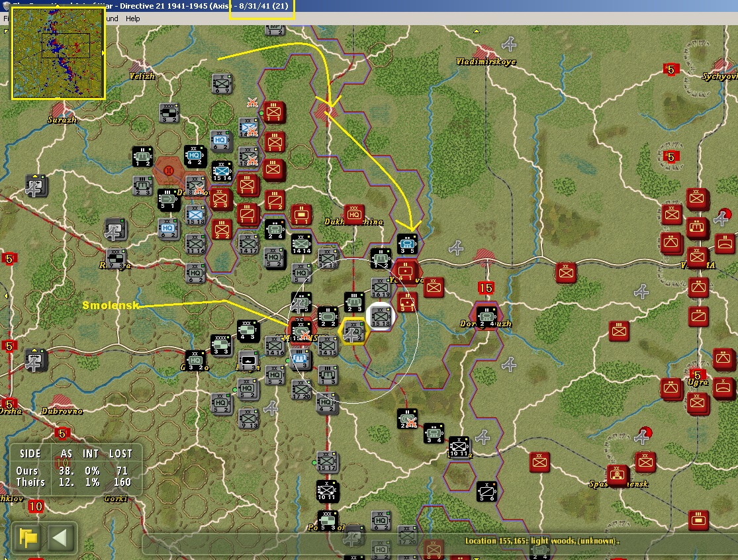
Task: Click the Vladimirskoye town label
Action: tap(486, 62)
